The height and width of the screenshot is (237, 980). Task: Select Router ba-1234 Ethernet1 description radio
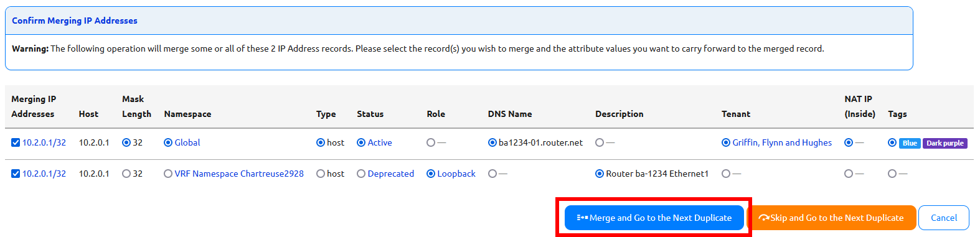(x=600, y=174)
